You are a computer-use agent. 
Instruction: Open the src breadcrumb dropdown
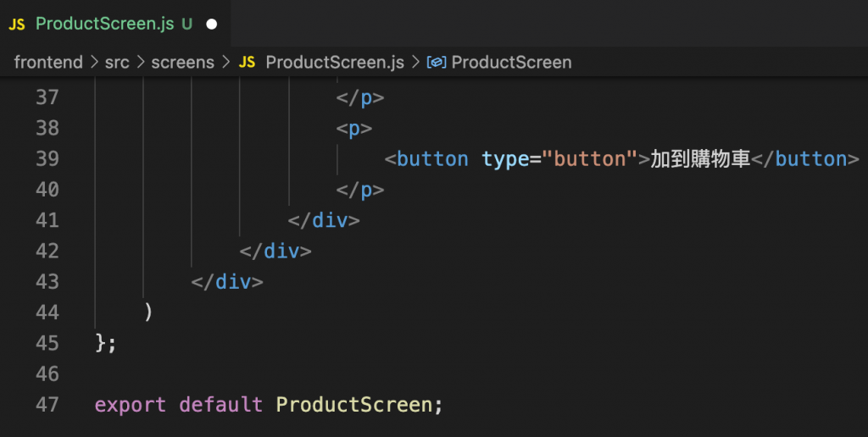117,63
